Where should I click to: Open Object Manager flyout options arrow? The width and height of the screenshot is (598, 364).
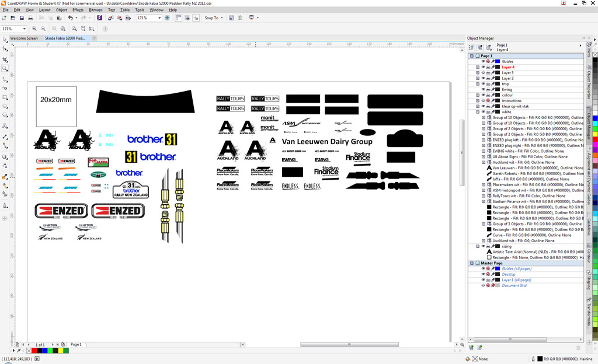point(580,45)
